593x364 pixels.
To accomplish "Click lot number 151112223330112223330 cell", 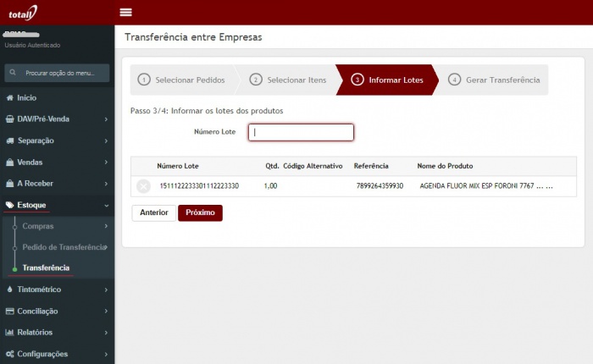I will click(x=199, y=186).
